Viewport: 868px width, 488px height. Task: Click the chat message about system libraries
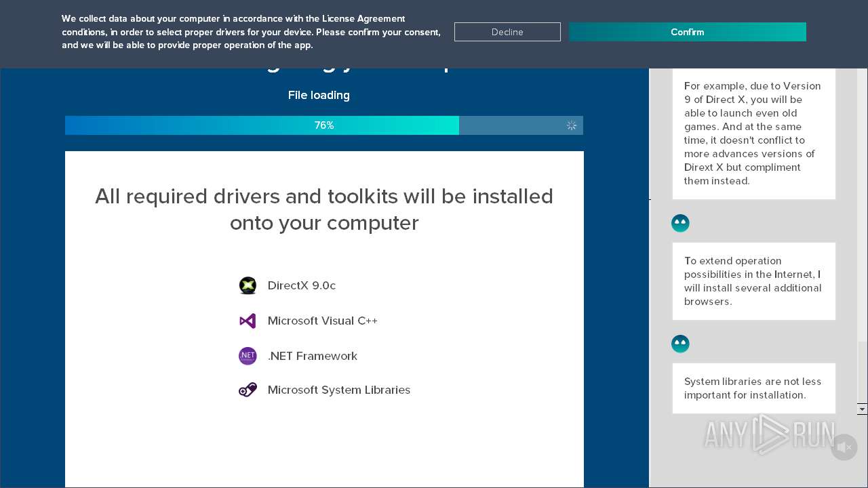[754, 388]
